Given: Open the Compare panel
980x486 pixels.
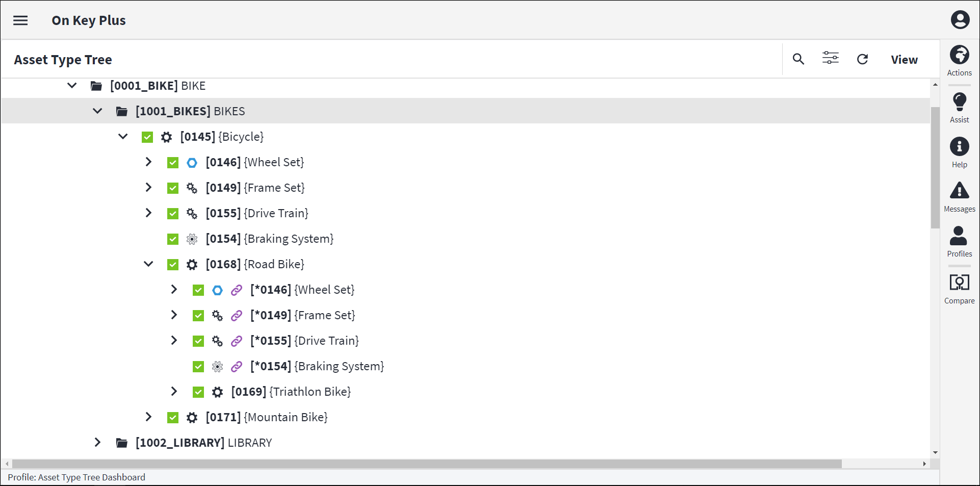Looking at the screenshot, I should (x=960, y=289).
